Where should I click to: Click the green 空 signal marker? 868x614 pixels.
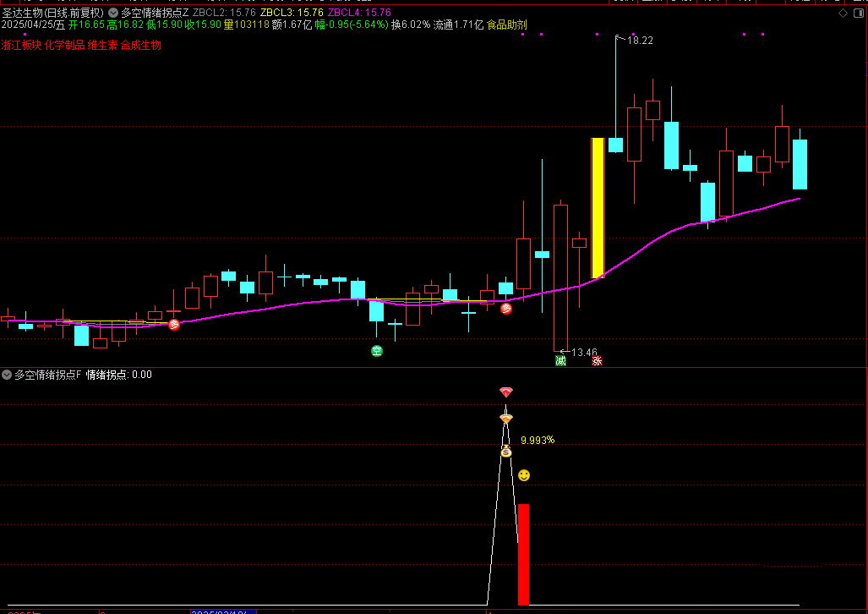tap(377, 351)
